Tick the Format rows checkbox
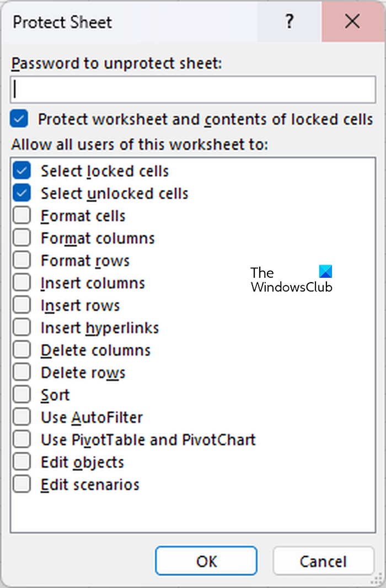This screenshot has height=588, width=386. pyautogui.click(x=22, y=261)
